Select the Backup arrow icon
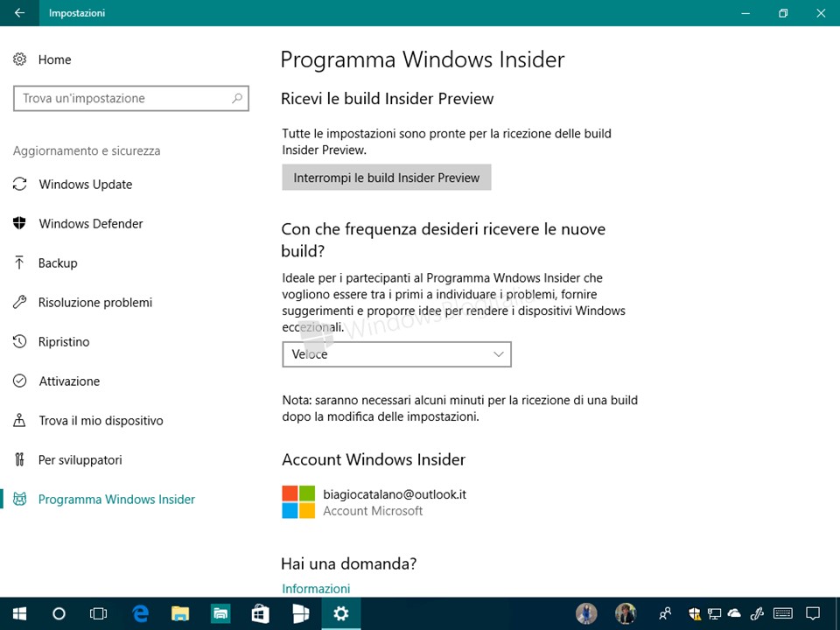The width and height of the screenshot is (840, 630). 20,262
